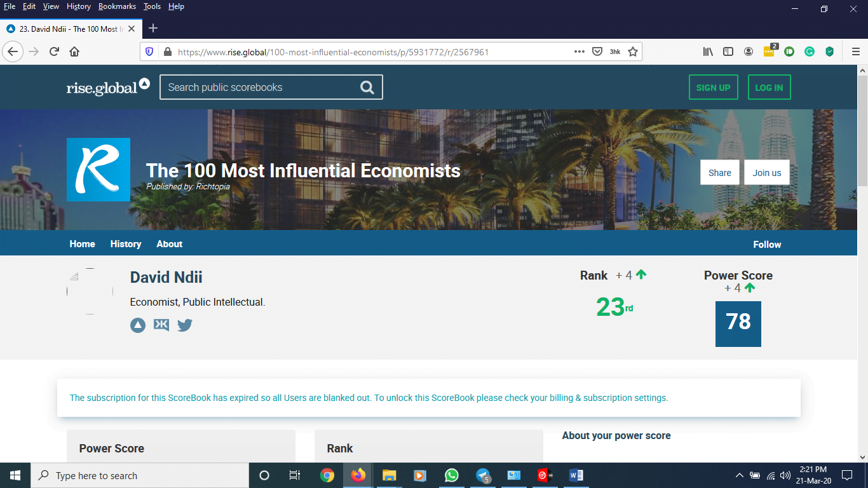Open Microsoft Word from the taskbar

coord(576,475)
